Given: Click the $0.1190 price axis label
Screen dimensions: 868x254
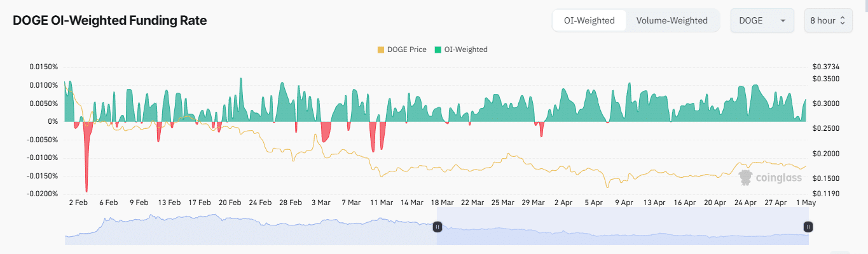Looking at the screenshot, I should 827,194.
